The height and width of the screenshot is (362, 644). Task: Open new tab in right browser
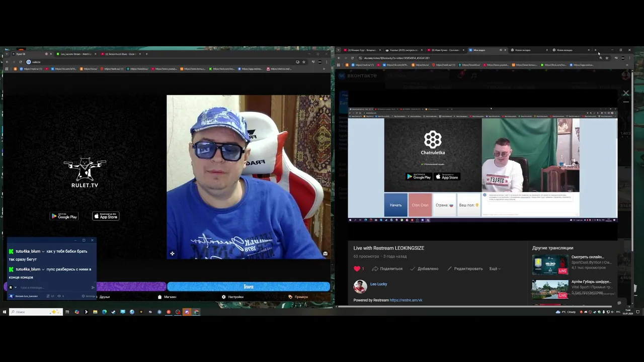tap(595, 50)
